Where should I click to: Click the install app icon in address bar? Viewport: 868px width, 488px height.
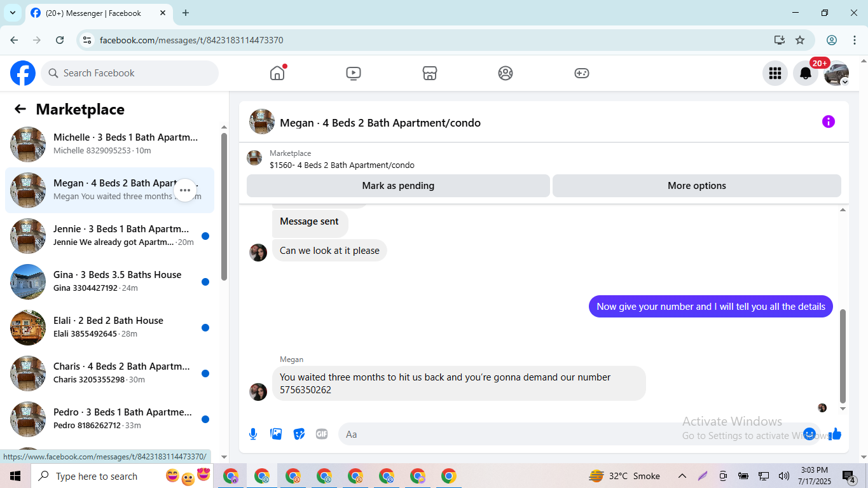pyautogui.click(x=780, y=40)
